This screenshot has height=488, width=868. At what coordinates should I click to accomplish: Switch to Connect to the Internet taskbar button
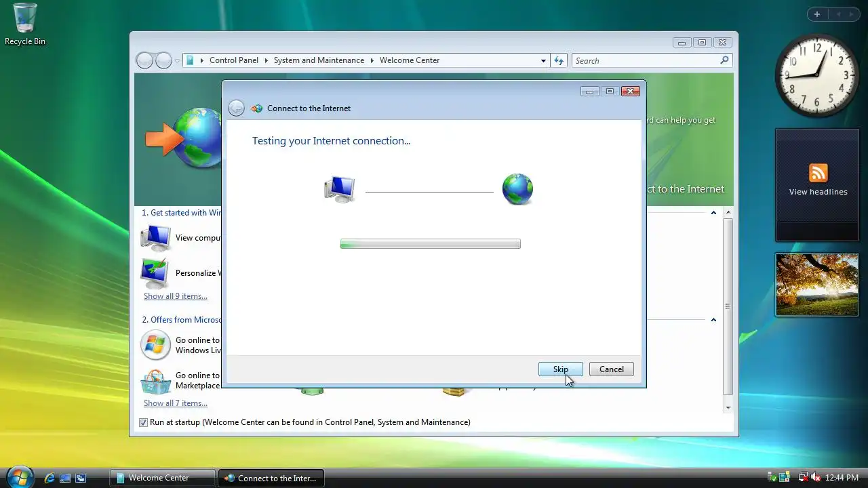pos(271,478)
